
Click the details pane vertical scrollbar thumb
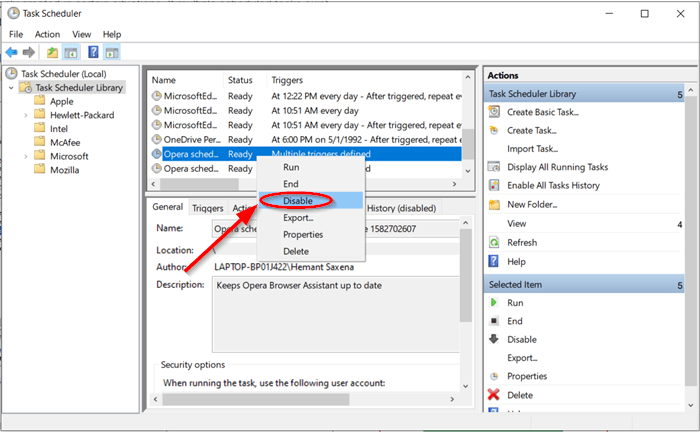click(x=465, y=275)
